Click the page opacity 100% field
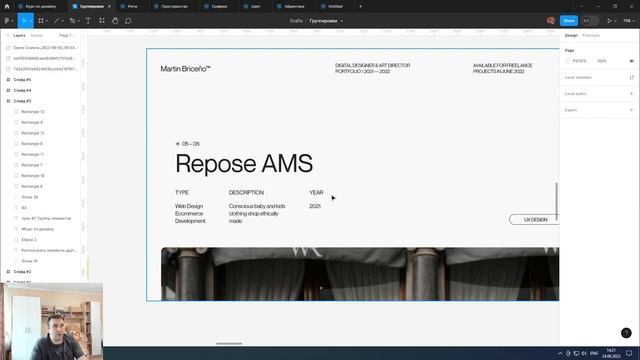640x360 pixels. [602, 61]
